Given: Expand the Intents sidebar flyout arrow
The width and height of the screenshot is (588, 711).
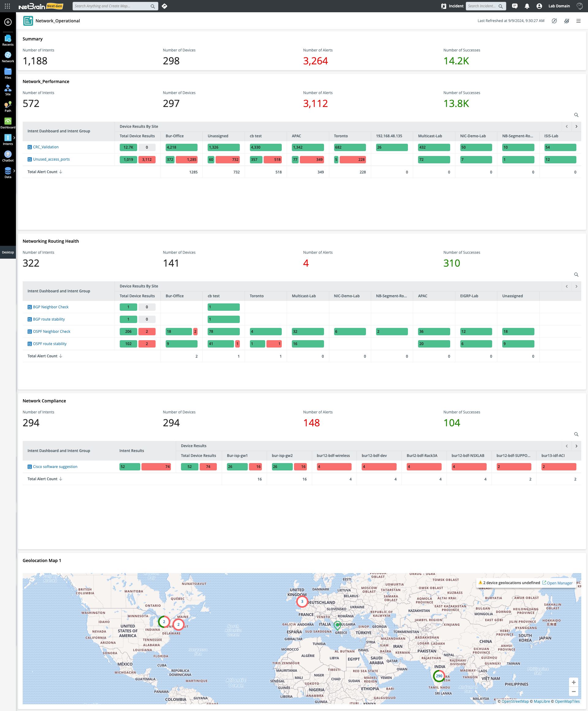Looking at the screenshot, I should pos(14,138).
